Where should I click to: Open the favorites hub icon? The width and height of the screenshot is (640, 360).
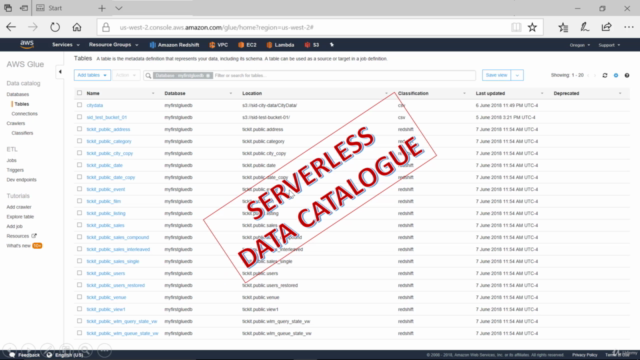[x=563, y=27]
